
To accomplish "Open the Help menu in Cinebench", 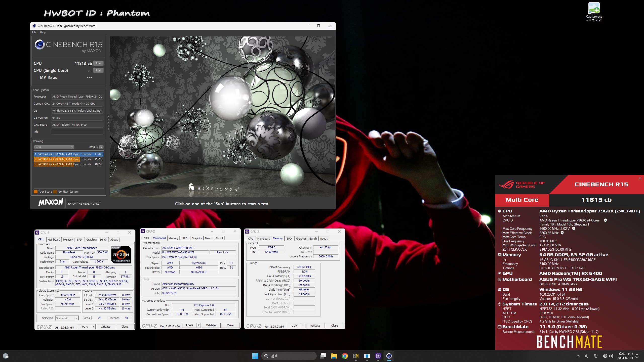I will (43, 32).
